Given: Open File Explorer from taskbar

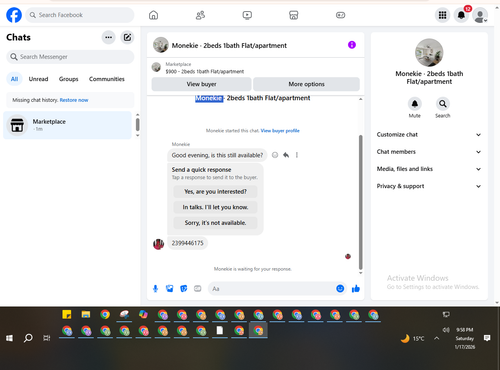Looking at the screenshot, I should point(86,314).
